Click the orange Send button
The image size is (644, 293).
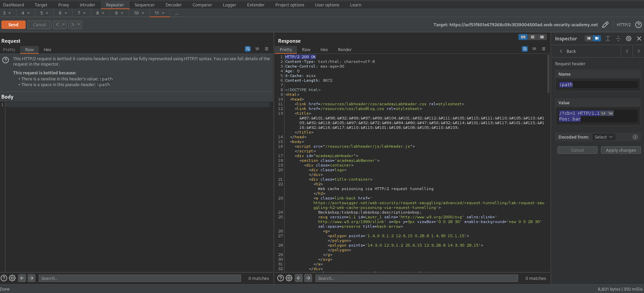coord(13,25)
